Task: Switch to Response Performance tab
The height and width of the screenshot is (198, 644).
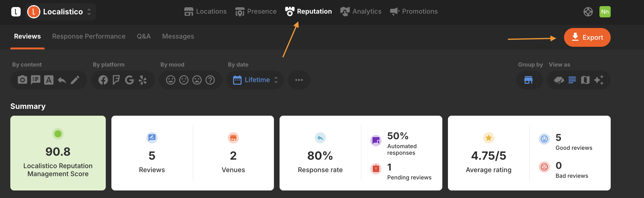Action: click(89, 36)
